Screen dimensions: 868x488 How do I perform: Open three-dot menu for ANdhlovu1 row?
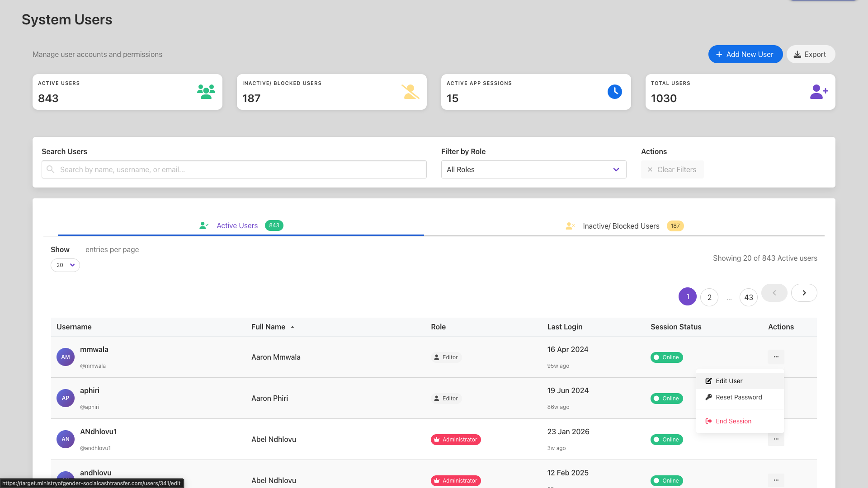[x=776, y=439]
